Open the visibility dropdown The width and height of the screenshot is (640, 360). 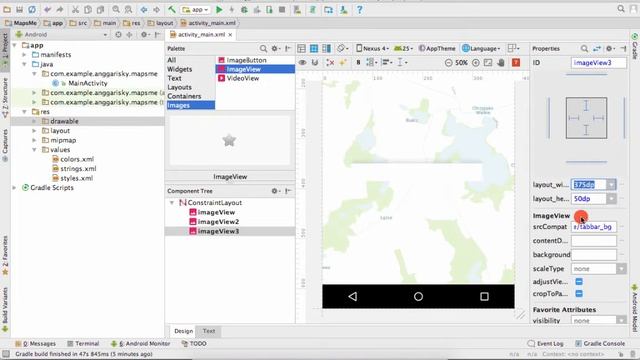click(x=621, y=320)
